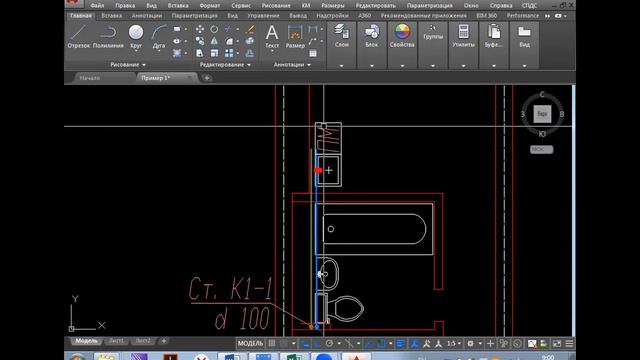Insert a table from Аннотации panel
The image size is (640, 360).
coord(313,53)
